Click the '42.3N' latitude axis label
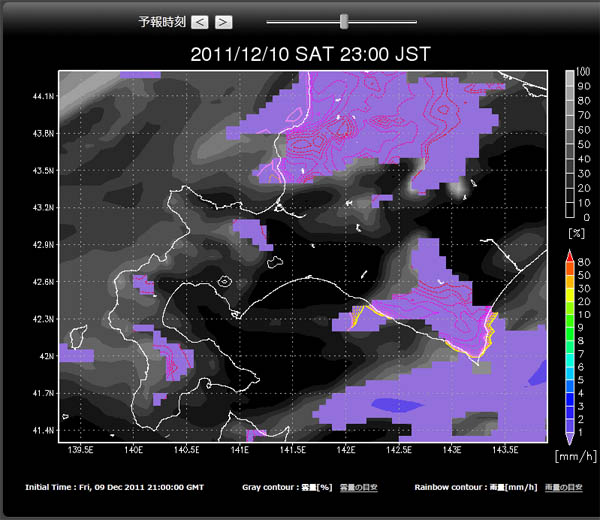600x520 pixels. click(x=43, y=319)
